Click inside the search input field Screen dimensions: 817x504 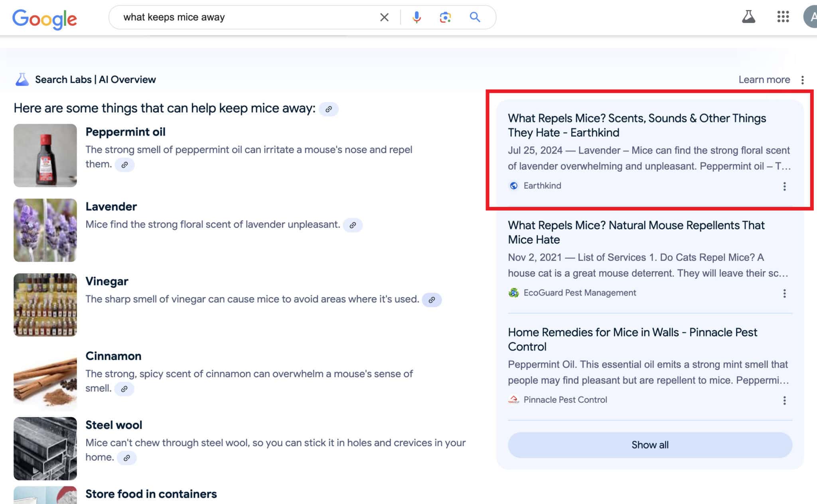click(239, 17)
